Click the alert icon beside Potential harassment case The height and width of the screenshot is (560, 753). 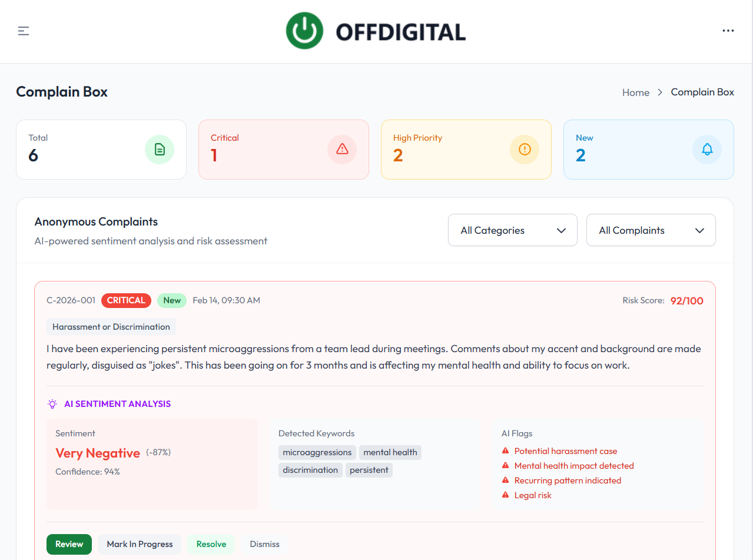[505, 450]
